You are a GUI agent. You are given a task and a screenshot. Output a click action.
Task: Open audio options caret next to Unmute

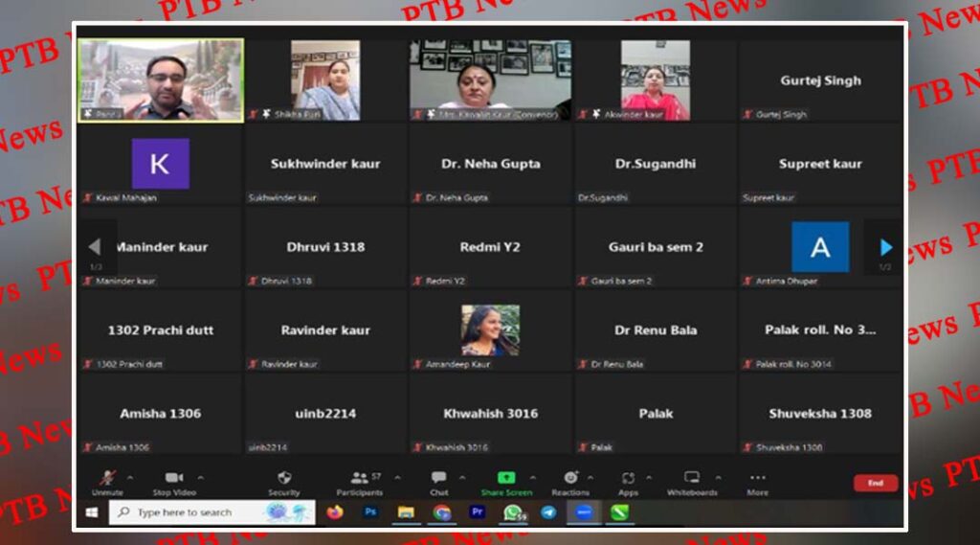130,478
